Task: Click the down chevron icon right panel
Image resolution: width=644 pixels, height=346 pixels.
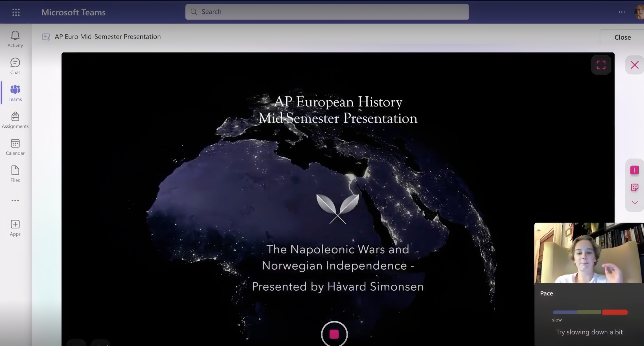Action: coord(635,203)
